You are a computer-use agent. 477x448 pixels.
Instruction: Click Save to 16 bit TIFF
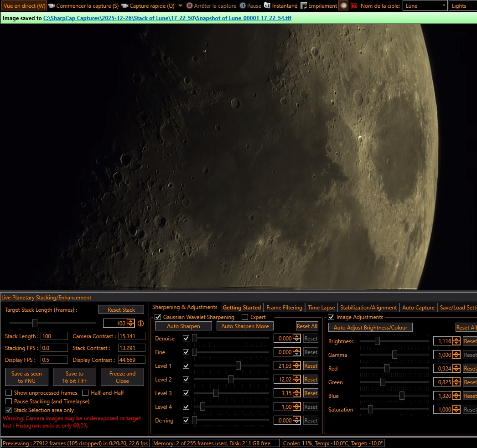(74, 377)
